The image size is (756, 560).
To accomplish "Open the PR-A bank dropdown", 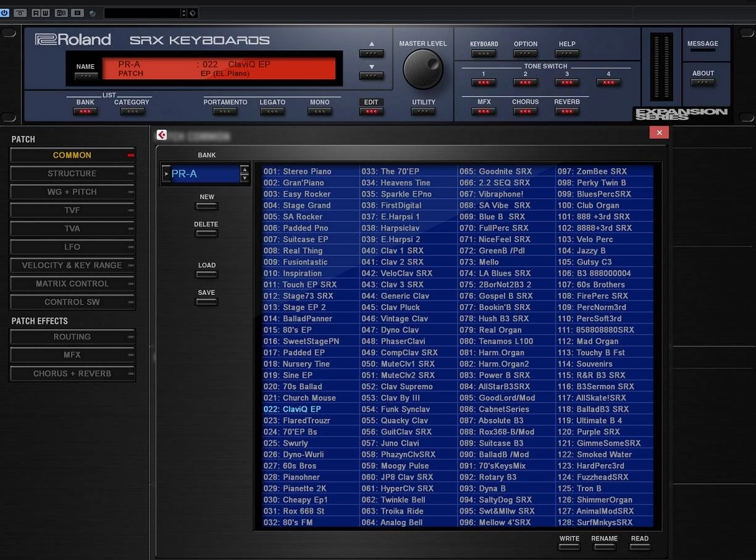I will click(x=200, y=174).
